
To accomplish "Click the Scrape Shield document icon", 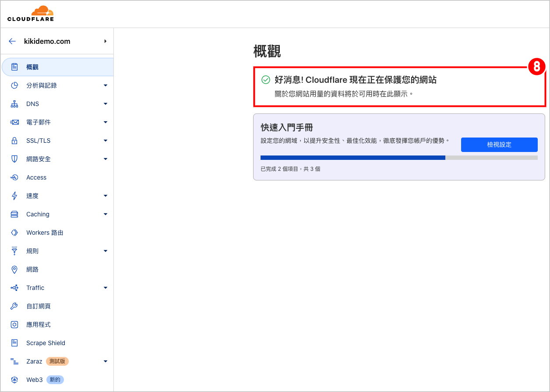I will [x=14, y=343].
